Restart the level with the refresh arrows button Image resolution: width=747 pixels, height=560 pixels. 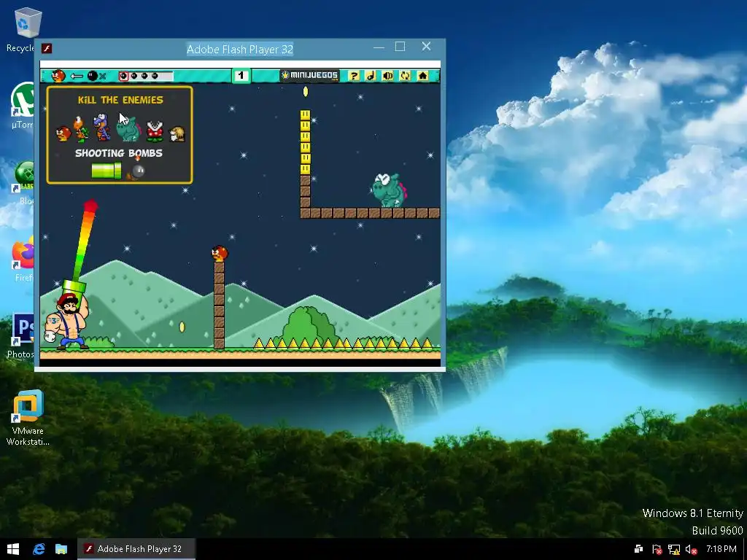pyautogui.click(x=405, y=76)
